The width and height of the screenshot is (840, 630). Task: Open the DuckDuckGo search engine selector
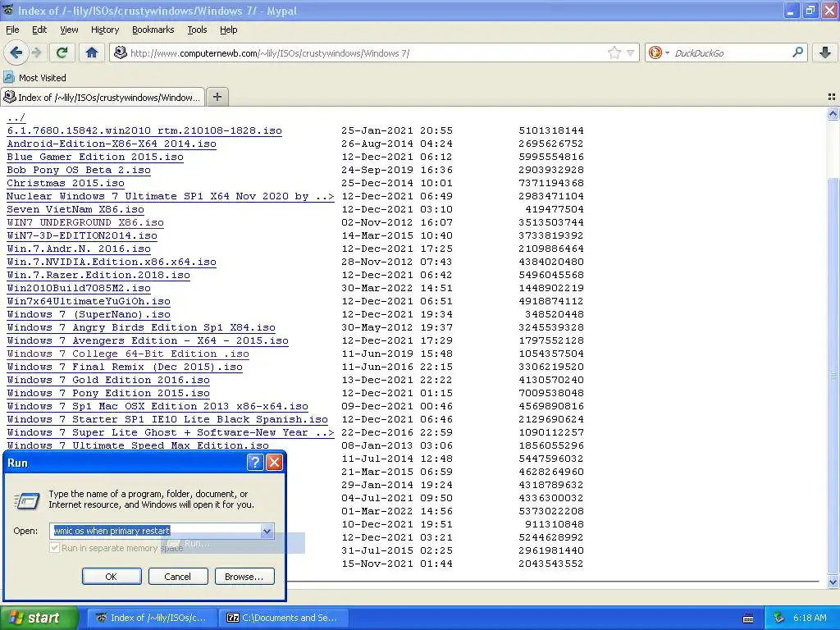tap(659, 52)
